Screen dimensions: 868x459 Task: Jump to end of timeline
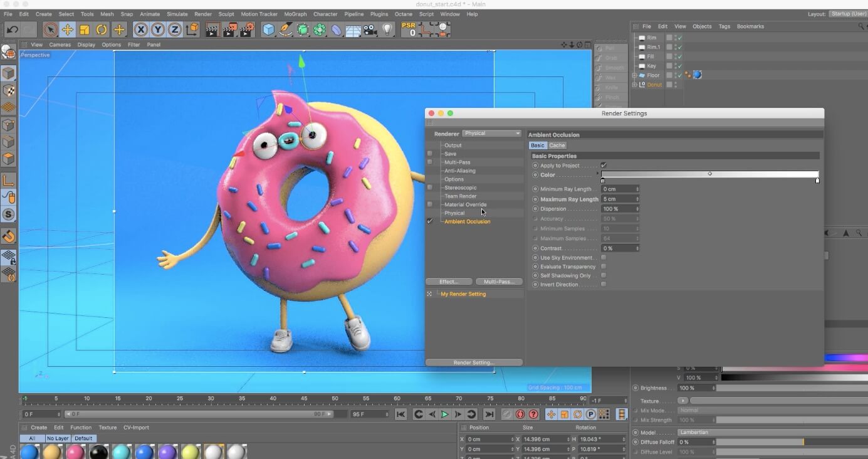[489, 414]
